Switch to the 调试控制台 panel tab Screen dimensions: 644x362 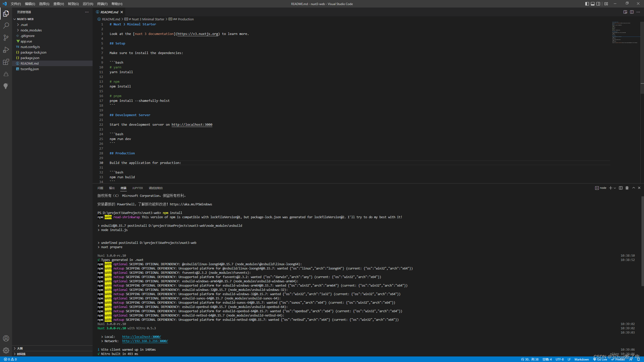[156, 188]
